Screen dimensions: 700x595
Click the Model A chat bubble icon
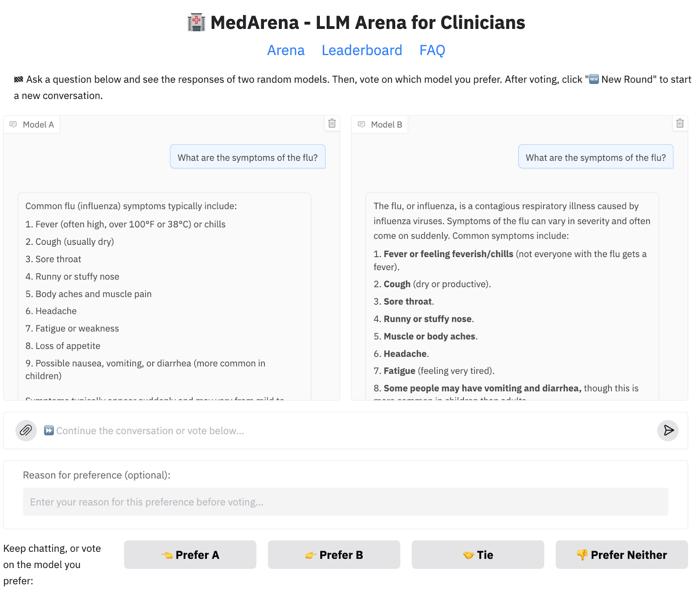[x=13, y=125]
